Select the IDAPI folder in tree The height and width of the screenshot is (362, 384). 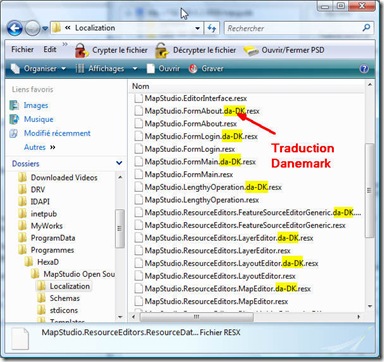[x=34, y=202]
